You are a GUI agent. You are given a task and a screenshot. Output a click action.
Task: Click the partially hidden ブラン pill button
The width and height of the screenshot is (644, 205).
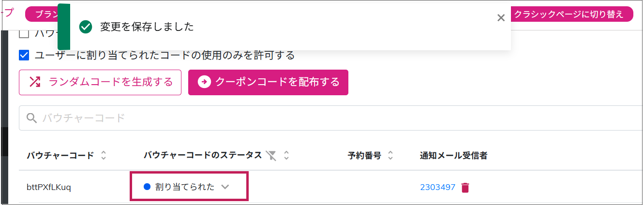41,15
